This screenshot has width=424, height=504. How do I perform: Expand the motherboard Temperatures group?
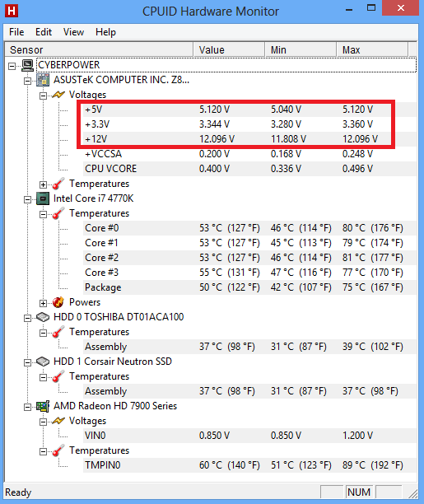pyautogui.click(x=43, y=184)
